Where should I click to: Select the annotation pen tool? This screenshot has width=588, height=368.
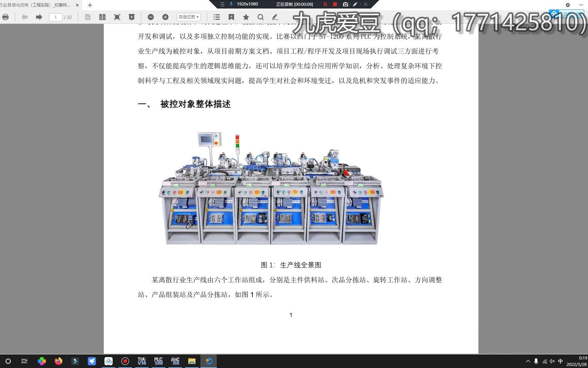click(275, 17)
